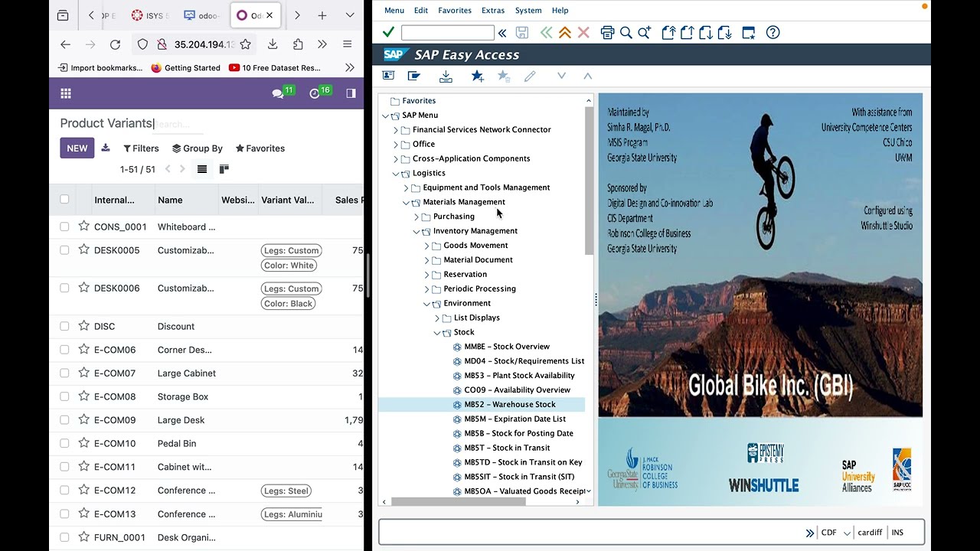Screen dimensions: 980x551
Task: Tick the checkbox for DISC row
Action: [x=64, y=326]
